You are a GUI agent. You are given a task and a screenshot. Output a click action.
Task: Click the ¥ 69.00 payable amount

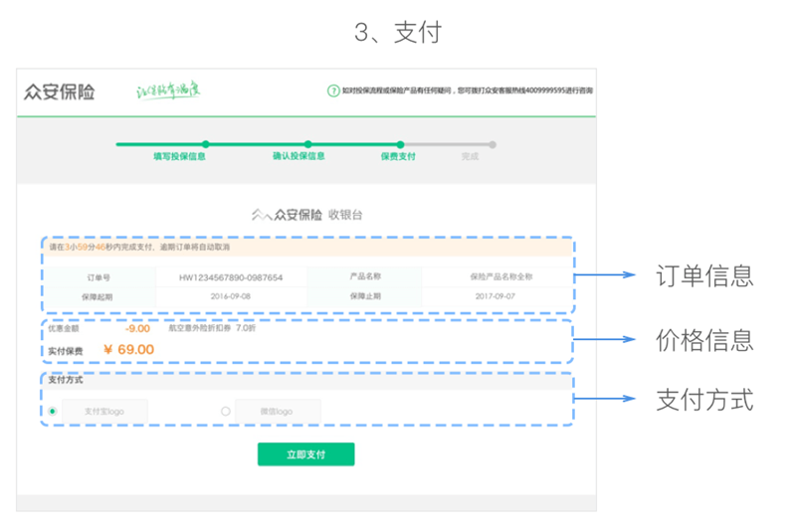128,349
